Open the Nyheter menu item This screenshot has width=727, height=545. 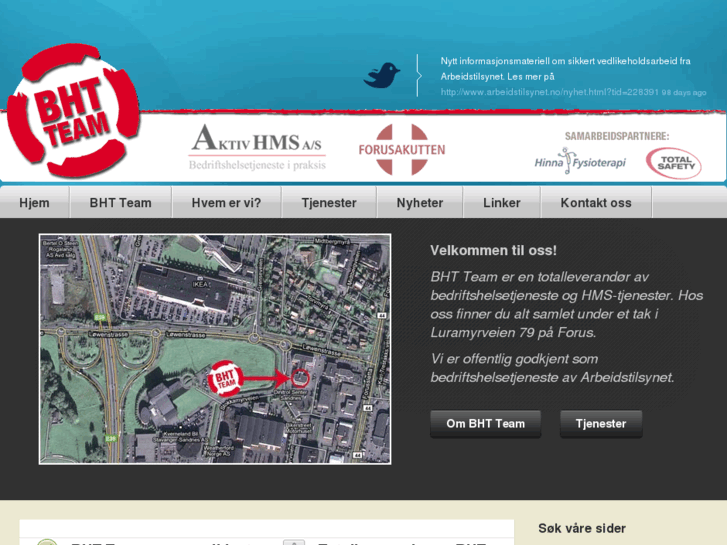[x=420, y=203]
